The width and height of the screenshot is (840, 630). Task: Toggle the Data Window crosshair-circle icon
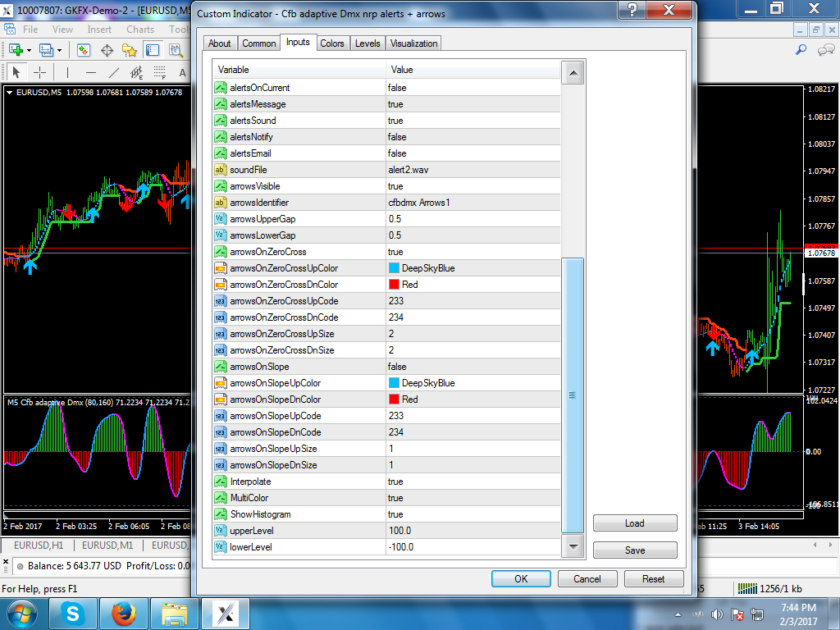[107, 50]
